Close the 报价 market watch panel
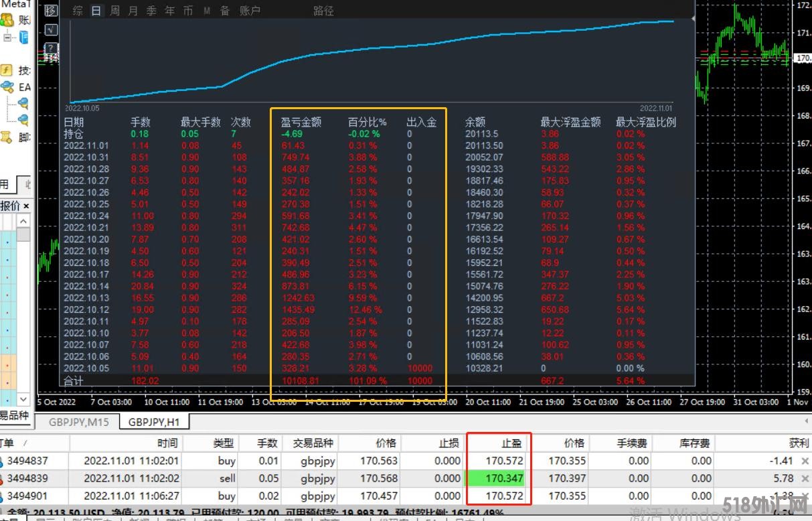The height and width of the screenshot is (521, 812). coord(26,206)
